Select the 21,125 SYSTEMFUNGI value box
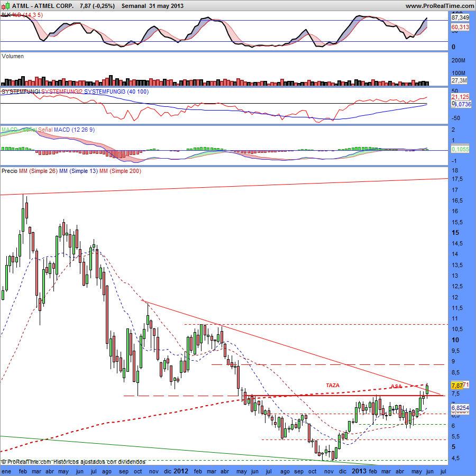 coord(460,97)
